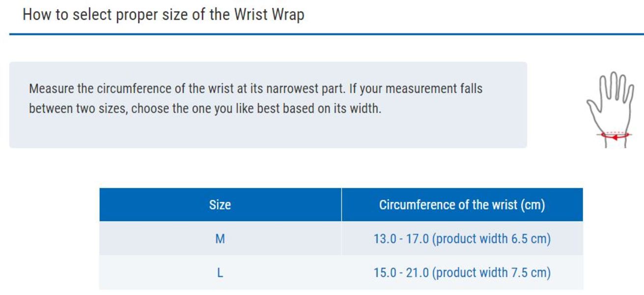644x295 pixels.
Task: Select the "Circumference of the wrist (cm)" header
Action: click(x=462, y=205)
